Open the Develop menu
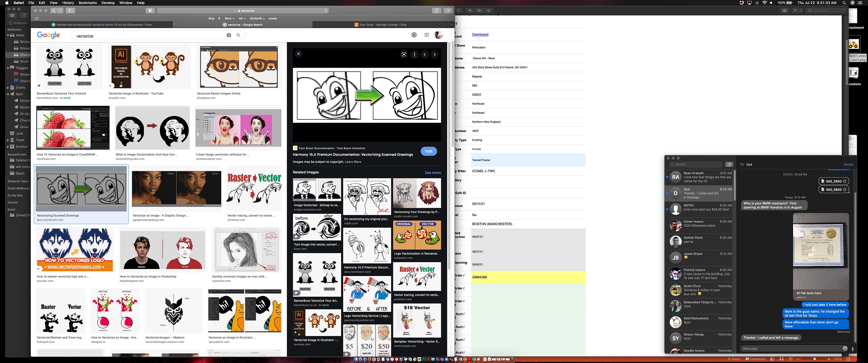 click(x=108, y=3)
